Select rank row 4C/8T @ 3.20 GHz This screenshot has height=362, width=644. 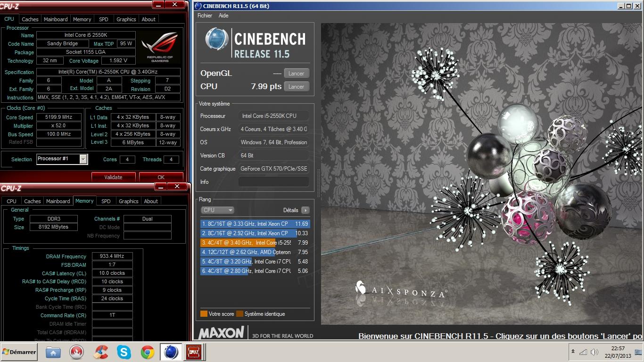pos(255,262)
